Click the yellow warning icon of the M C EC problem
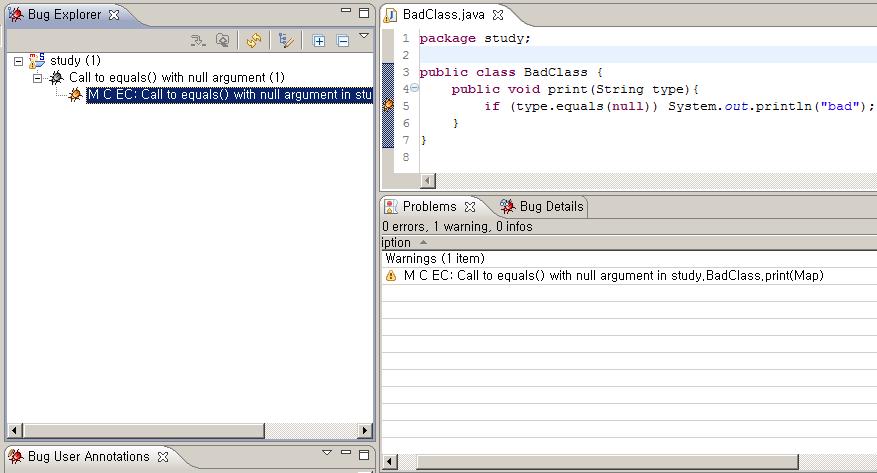877x473 pixels. [x=391, y=276]
